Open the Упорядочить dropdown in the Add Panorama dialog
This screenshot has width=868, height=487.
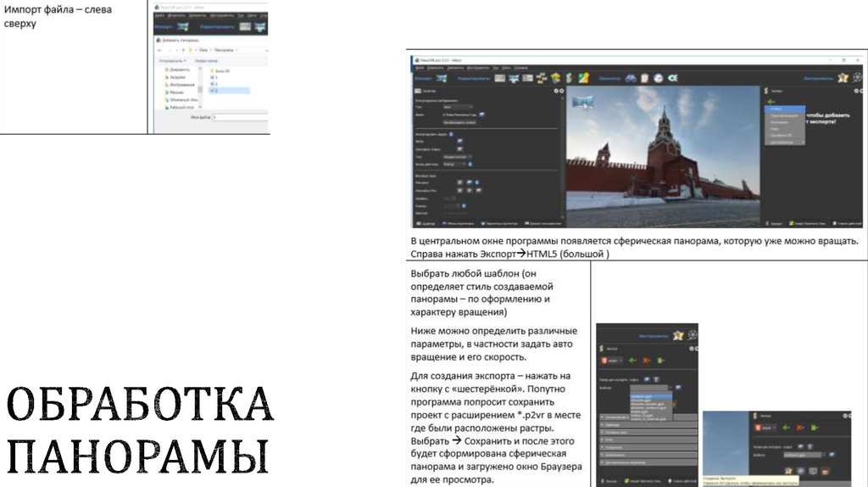[x=173, y=61]
